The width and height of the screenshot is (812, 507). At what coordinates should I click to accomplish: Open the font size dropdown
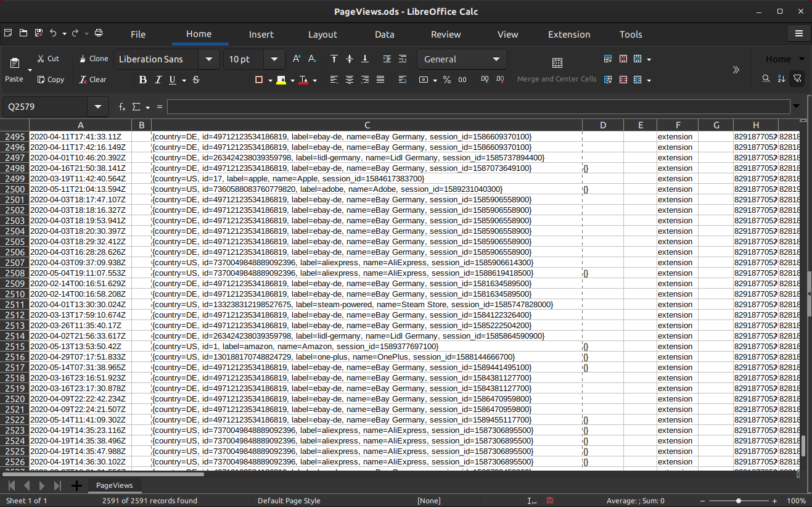coord(274,59)
